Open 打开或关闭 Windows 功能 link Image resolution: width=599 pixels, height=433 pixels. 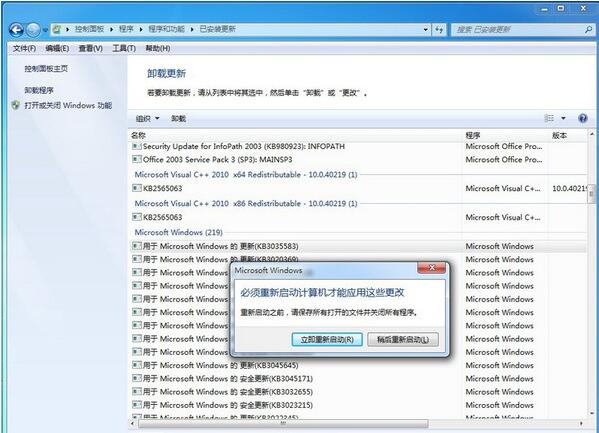68,105
